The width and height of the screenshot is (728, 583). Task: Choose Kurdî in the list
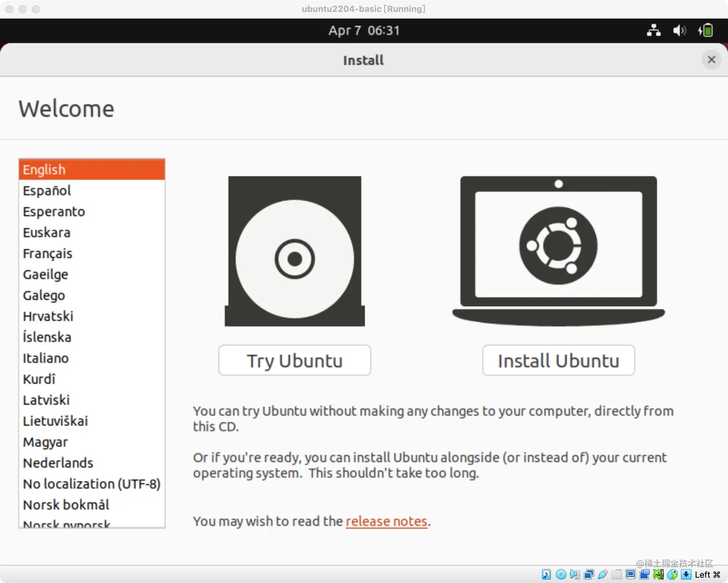(x=92, y=379)
